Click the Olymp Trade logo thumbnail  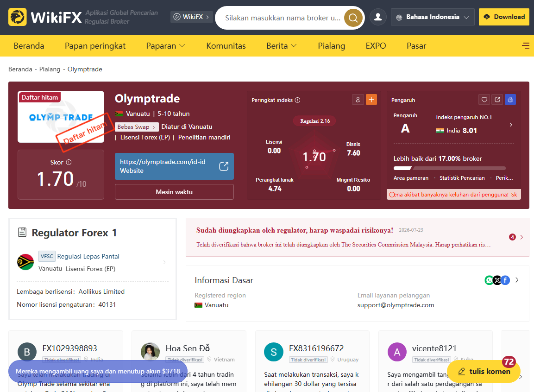(x=61, y=117)
